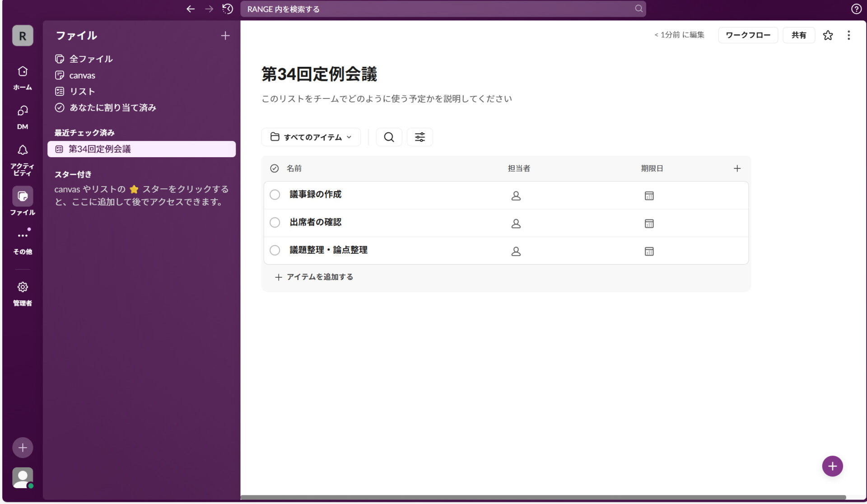Open the 管理者 settings gear icon

[22, 287]
